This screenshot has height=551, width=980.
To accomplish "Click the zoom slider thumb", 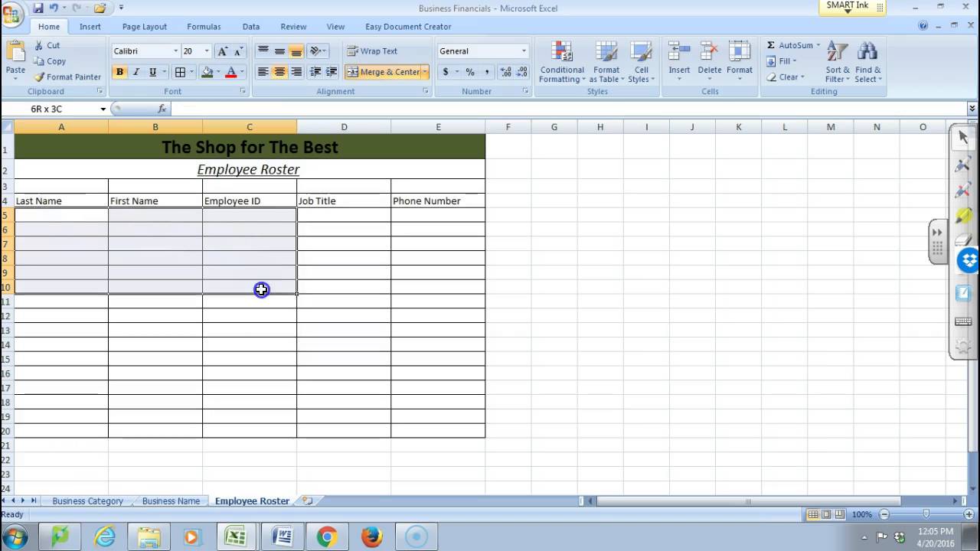I will click(x=926, y=514).
